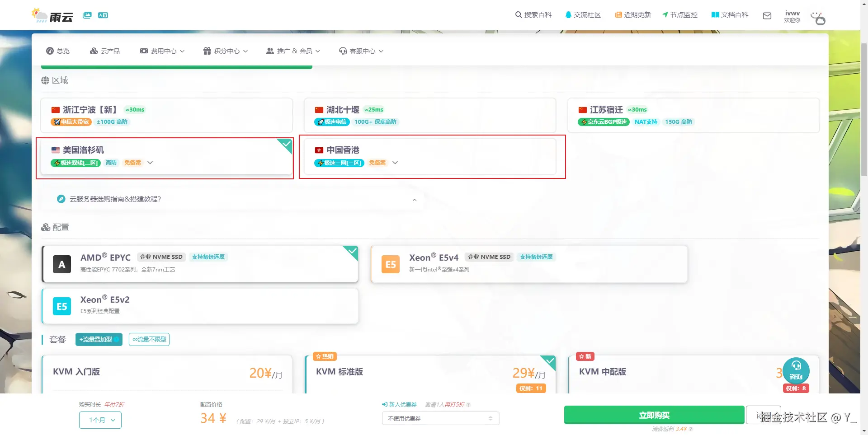Click 企业 NVME SSD tag on AMD EPYC
This screenshot has height=435, width=868.
[161, 257]
